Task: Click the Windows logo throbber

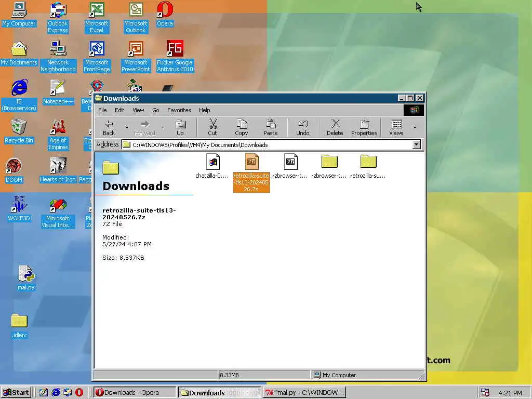Action: point(414,110)
